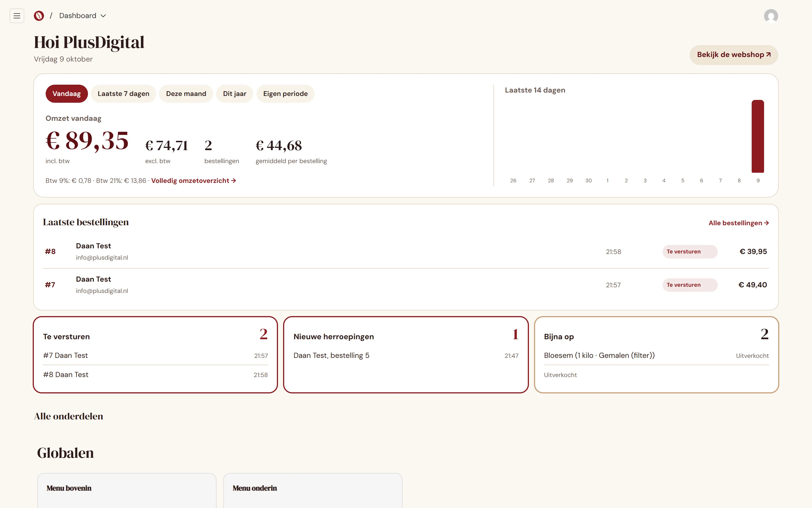Open #8 Daan Test in Te versturen card

tap(155, 375)
